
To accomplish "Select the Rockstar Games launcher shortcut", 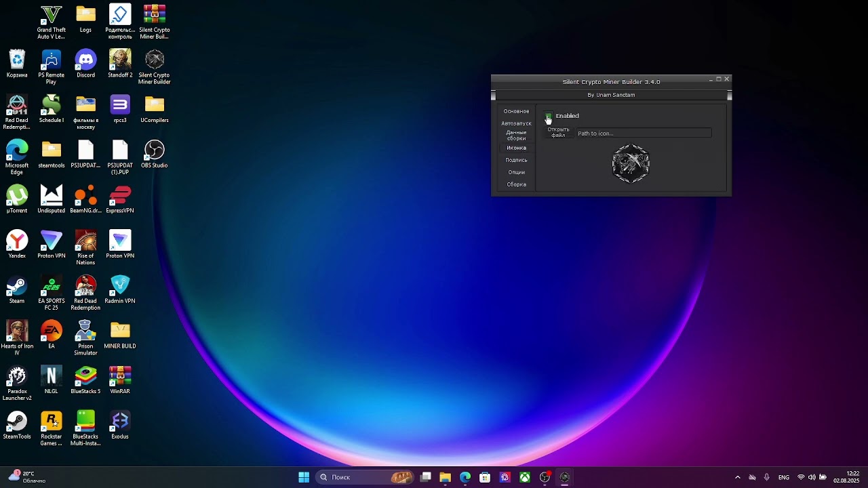I will click(x=51, y=428).
